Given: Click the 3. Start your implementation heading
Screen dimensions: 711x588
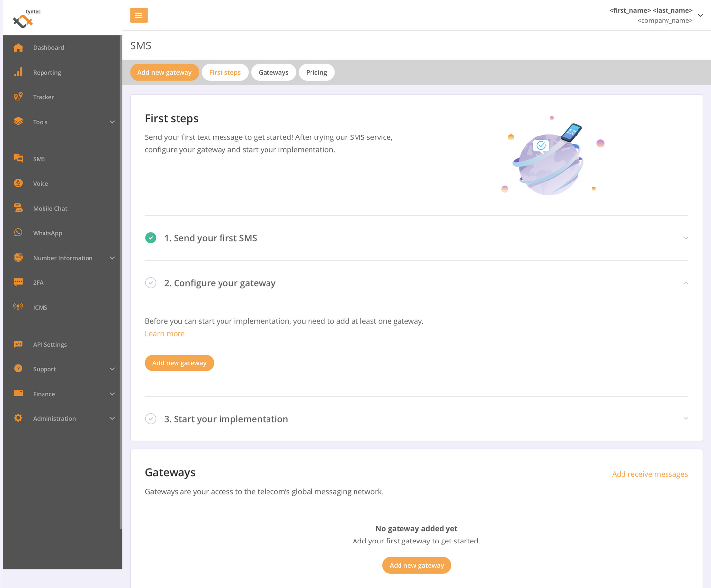Looking at the screenshot, I should [226, 419].
